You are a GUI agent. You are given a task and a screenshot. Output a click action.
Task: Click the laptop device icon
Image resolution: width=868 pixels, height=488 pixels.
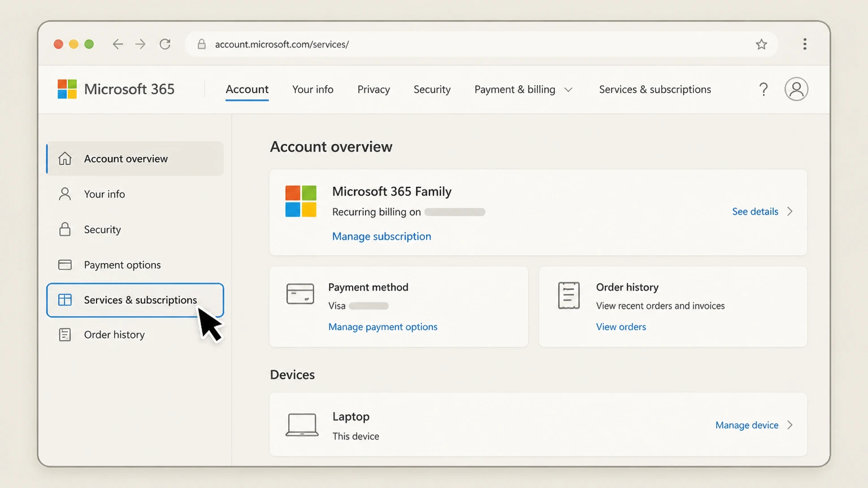coord(302,425)
